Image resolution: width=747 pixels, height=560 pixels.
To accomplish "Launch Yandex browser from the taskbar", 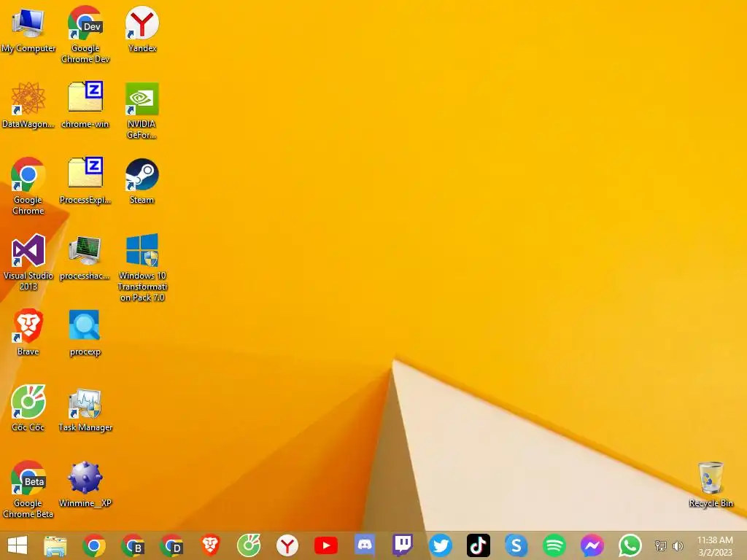I will tap(287, 545).
